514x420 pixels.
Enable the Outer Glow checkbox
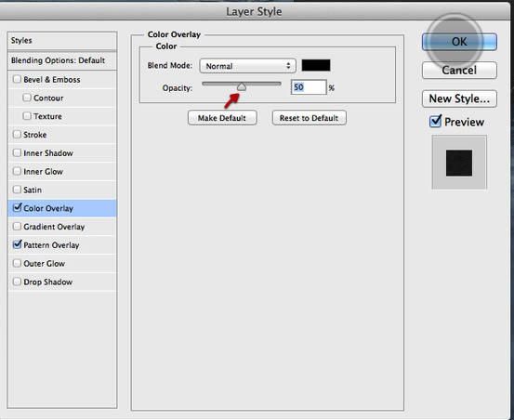(x=17, y=263)
